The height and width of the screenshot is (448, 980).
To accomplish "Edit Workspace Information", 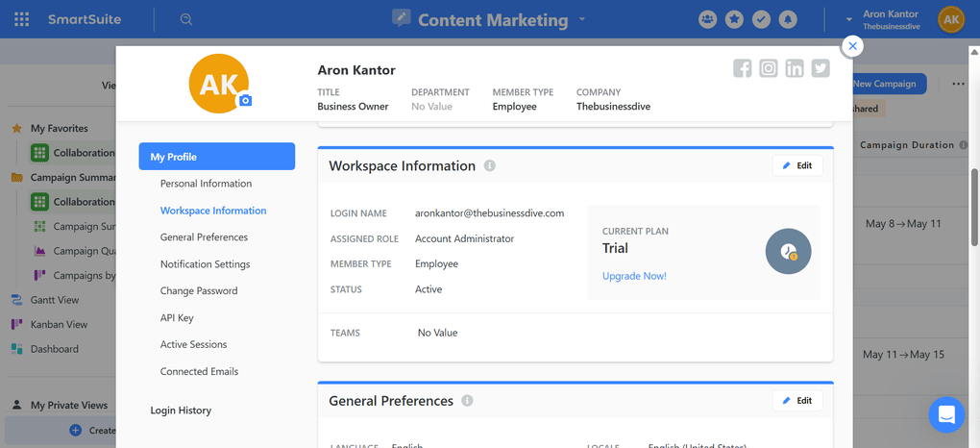I will point(797,165).
